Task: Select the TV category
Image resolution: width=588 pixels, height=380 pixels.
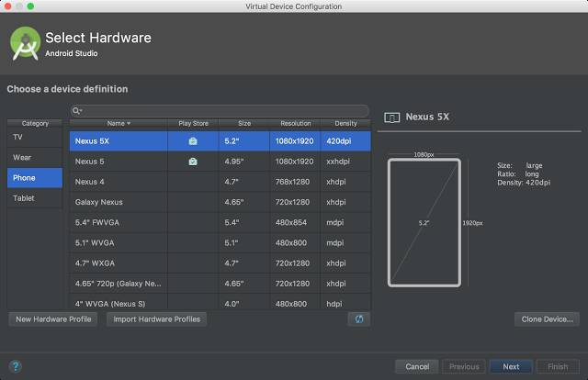Action: coord(35,137)
